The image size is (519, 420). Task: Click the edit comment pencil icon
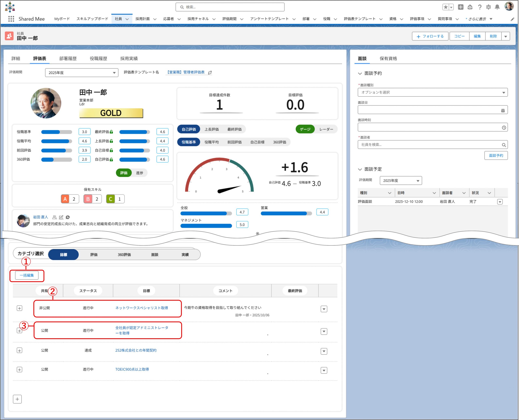coord(61,217)
